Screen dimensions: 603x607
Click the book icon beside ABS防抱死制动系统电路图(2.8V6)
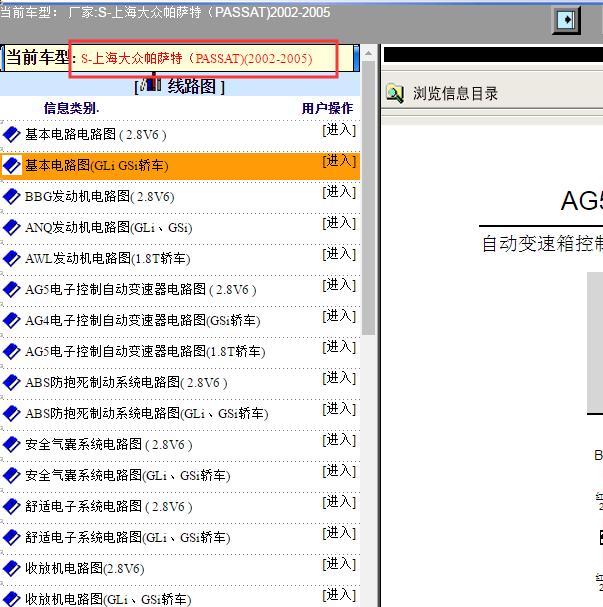point(12,382)
